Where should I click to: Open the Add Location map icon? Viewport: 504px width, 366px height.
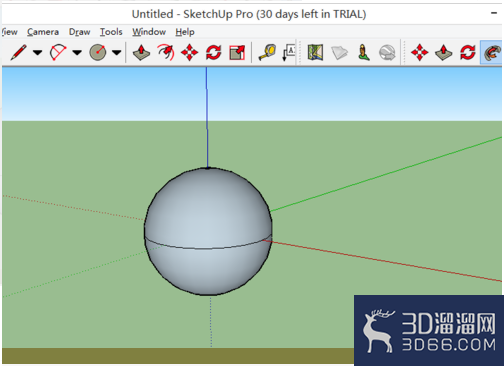point(315,52)
